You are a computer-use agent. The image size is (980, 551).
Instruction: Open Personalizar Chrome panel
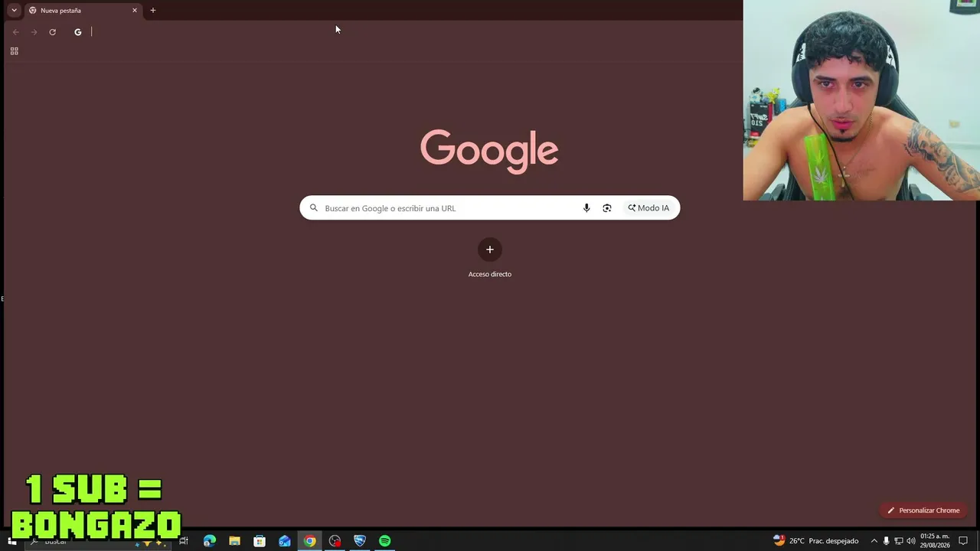pyautogui.click(x=923, y=510)
